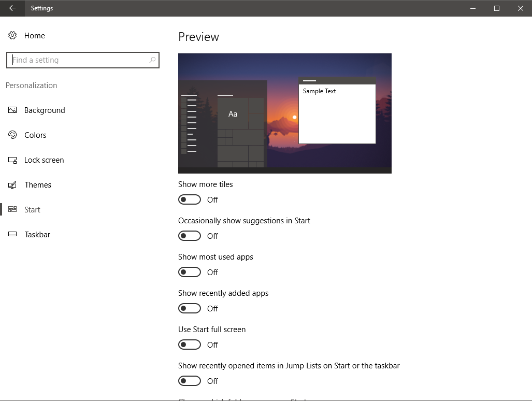Click the back arrow in the title bar
Image resolution: width=532 pixels, height=401 pixels.
click(x=11, y=8)
